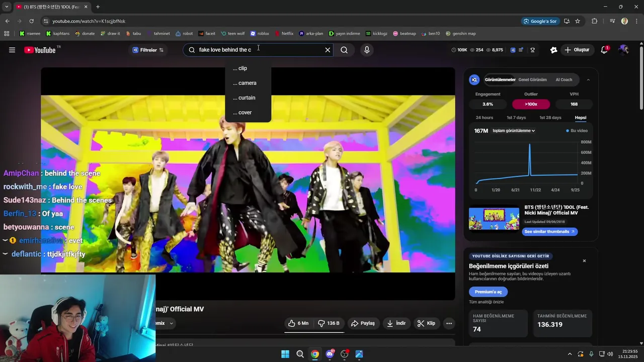The height and width of the screenshot is (362, 644).
Task: Click the 168 VPH value
Action: click(574, 104)
